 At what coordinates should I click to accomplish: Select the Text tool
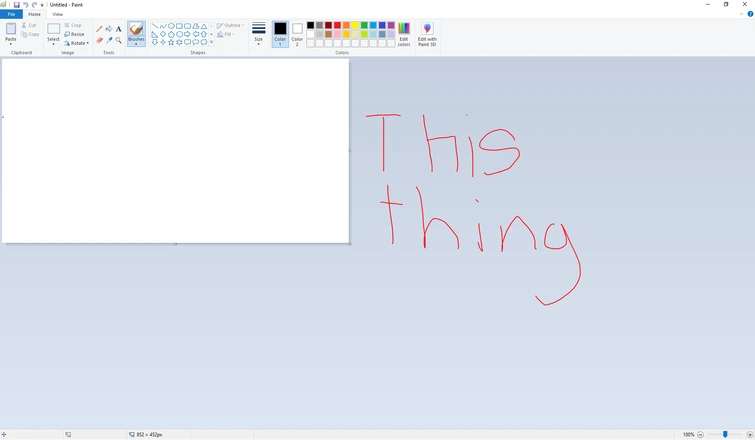point(118,29)
